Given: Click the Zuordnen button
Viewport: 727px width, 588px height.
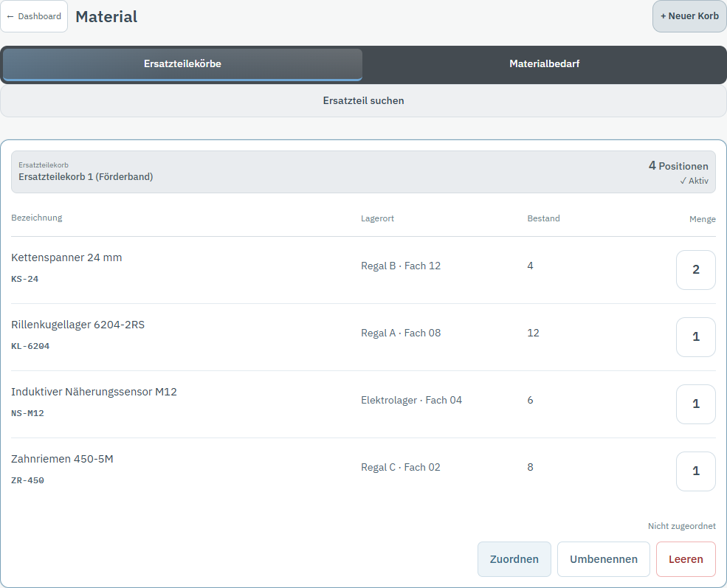Looking at the screenshot, I should point(514,559).
